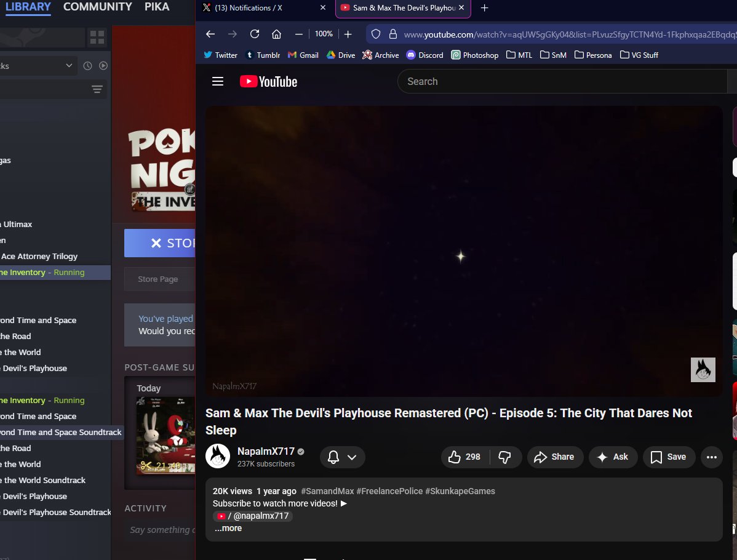
Task: Expand Persona bookmarks folder
Action: click(x=592, y=55)
